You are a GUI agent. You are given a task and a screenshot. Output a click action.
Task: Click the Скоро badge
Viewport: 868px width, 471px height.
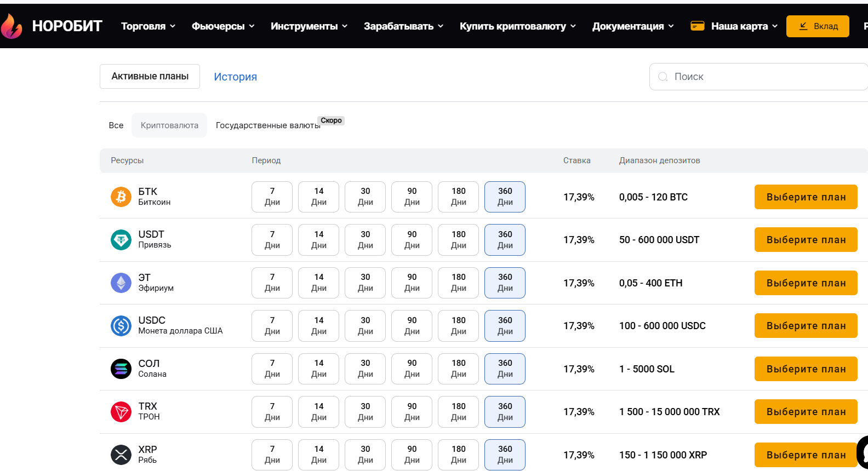point(331,120)
